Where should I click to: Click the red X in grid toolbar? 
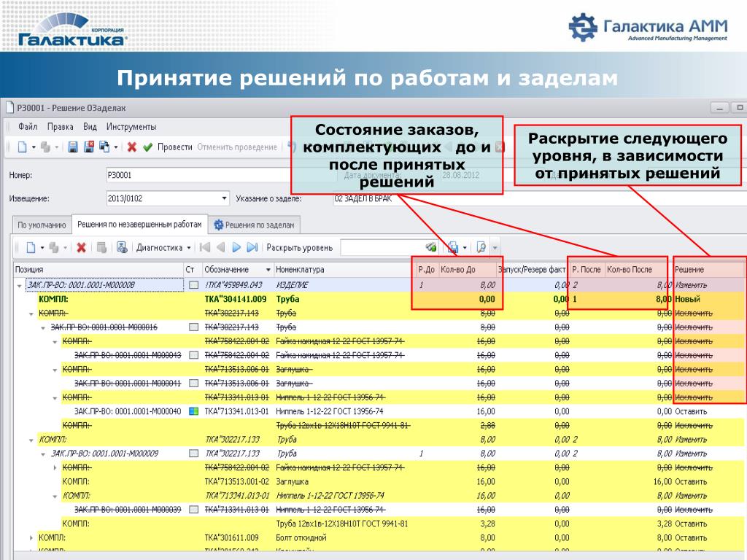(x=82, y=247)
